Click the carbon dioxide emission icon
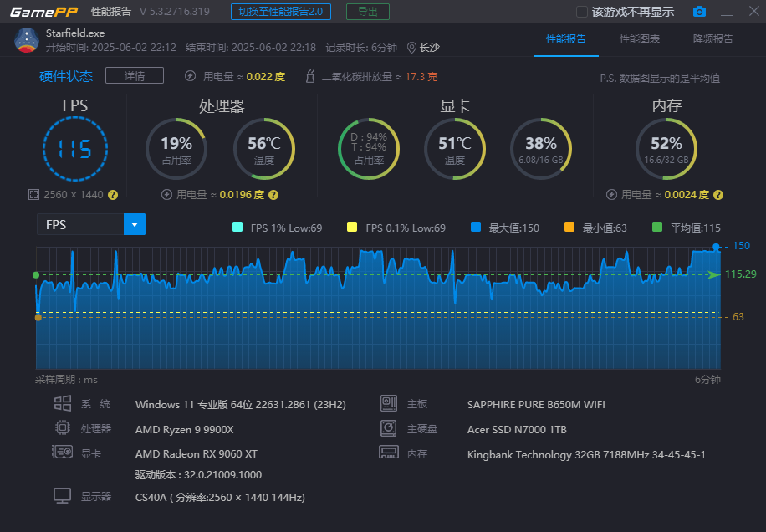Viewport: 766px width, 532px height. 309,76
